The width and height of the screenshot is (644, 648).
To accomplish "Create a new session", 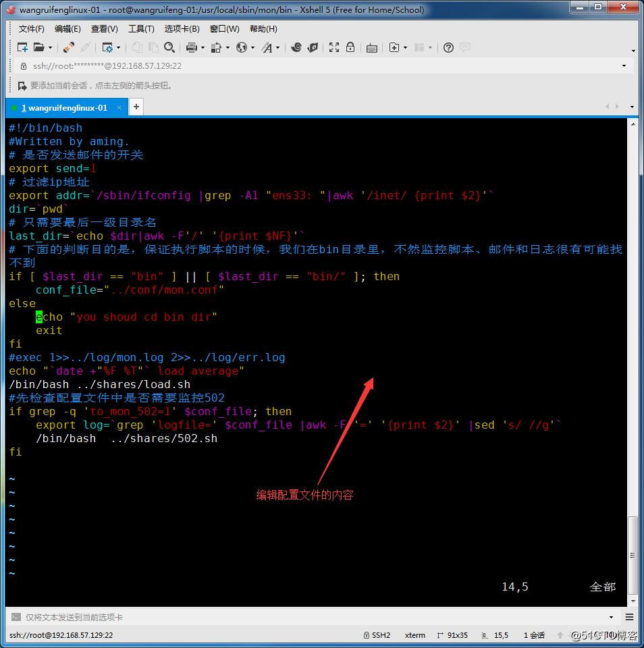I will 22,47.
